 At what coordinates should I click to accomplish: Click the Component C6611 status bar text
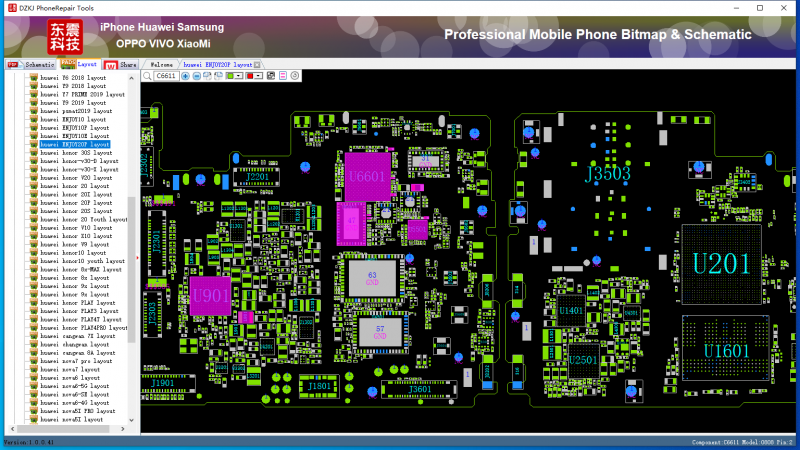click(x=742, y=442)
